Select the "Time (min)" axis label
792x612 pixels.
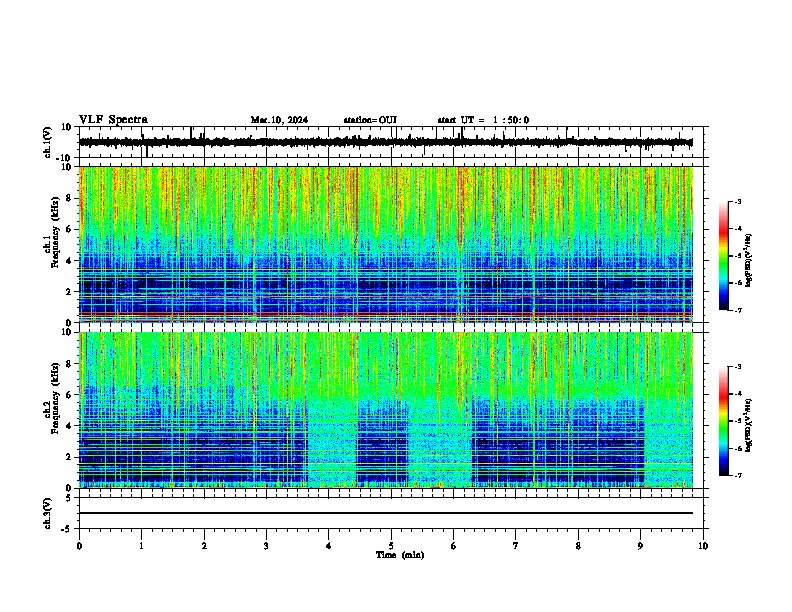point(400,555)
